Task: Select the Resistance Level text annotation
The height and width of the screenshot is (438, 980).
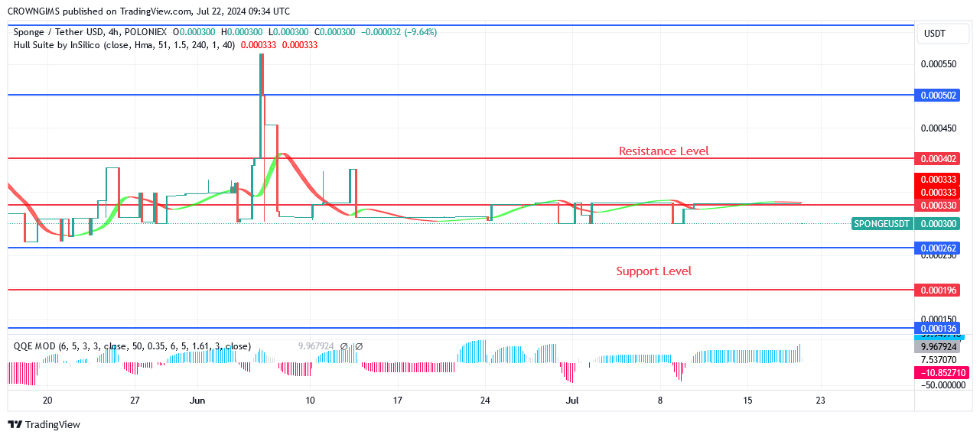Action: [664, 151]
